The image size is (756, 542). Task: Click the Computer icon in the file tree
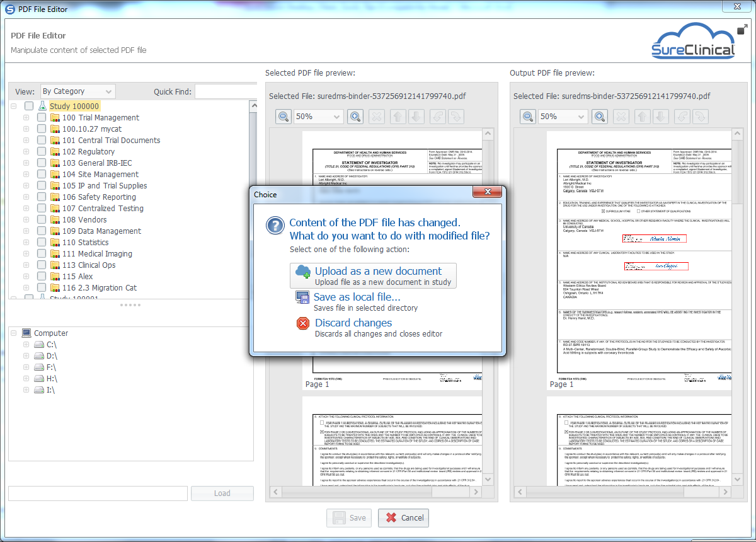(26, 333)
